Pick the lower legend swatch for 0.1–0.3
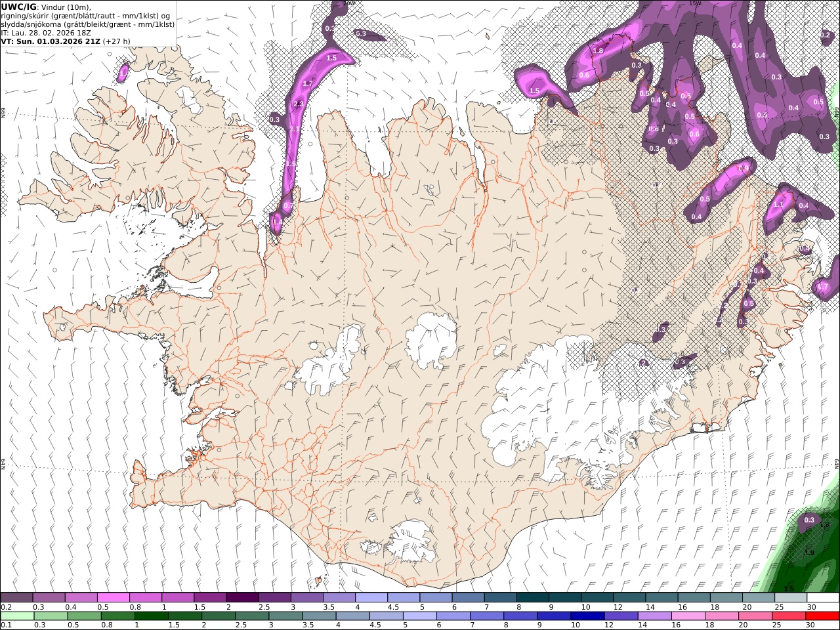Viewport: 840px width, 630px height. 18,616
